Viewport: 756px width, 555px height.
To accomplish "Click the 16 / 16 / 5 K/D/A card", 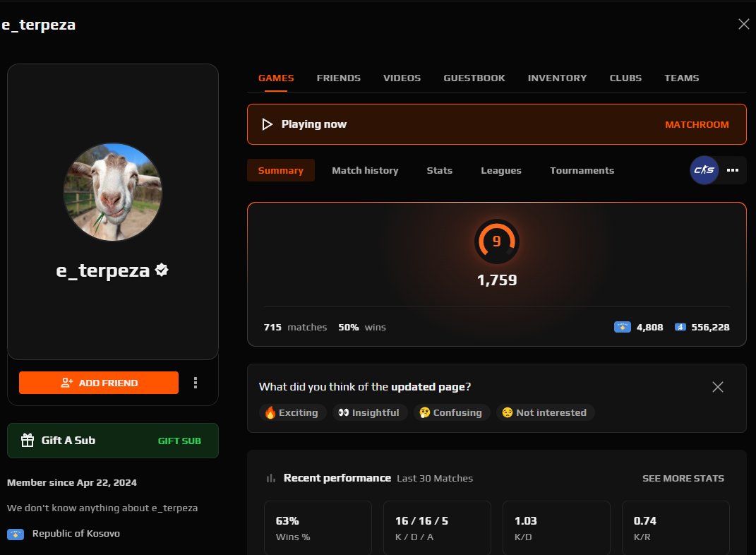I will (x=437, y=527).
